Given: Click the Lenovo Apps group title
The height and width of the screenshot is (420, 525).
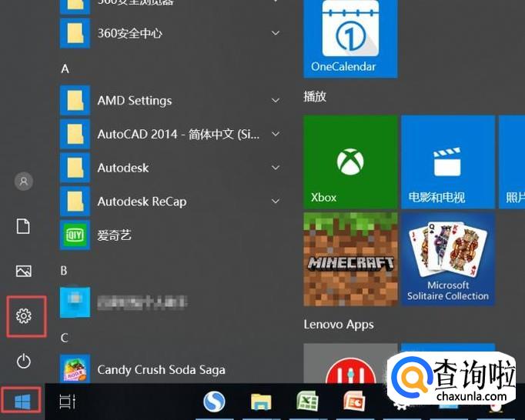Looking at the screenshot, I should click(339, 325).
